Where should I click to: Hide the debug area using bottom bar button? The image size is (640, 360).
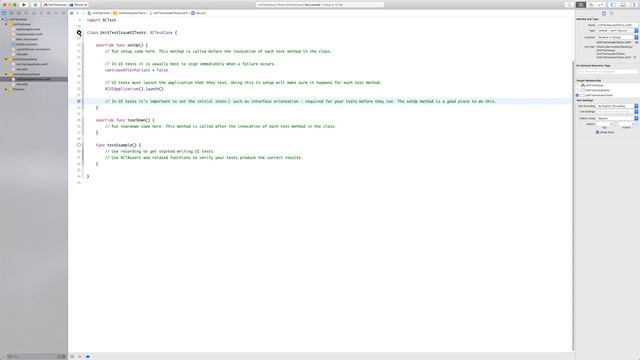pyautogui.click(x=73, y=356)
